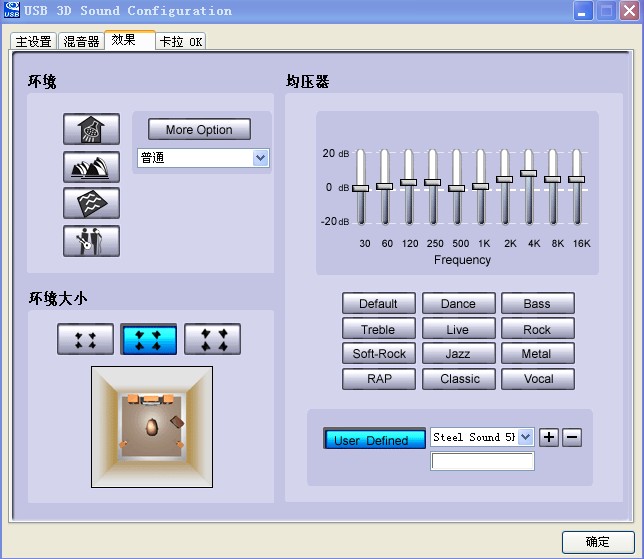Choose the small environment size button
This screenshot has height=559, width=644.
pyautogui.click(x=85, y=339)
